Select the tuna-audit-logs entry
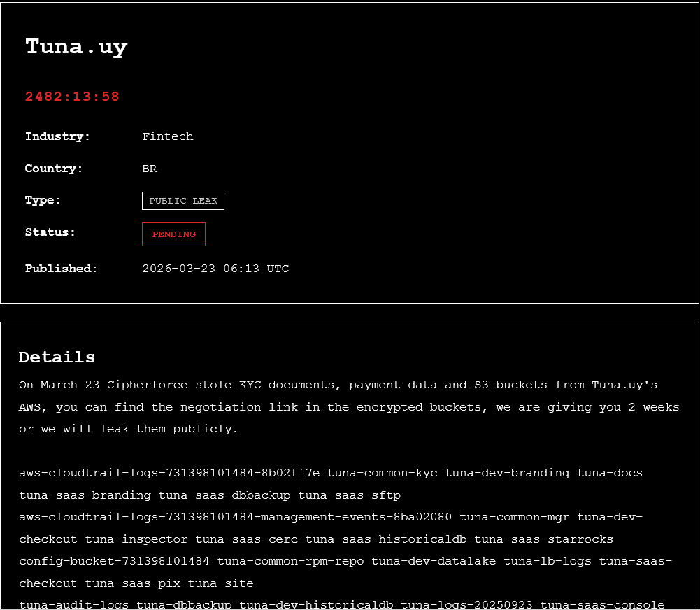Screen dimensions: 700x610 (74, 604)
